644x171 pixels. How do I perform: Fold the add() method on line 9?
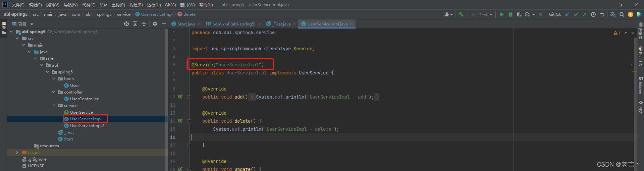(x=189, y=97)
